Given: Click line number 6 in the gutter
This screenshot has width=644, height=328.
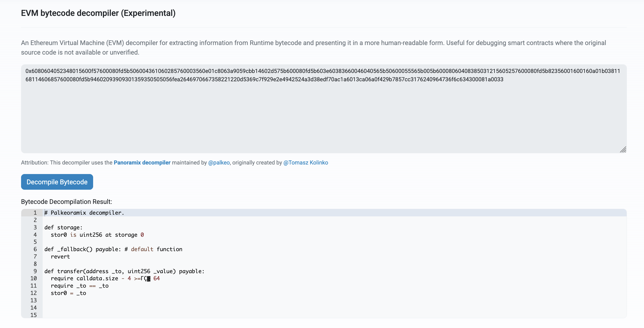Looking at the screenshot, I should tap(35, 249).
